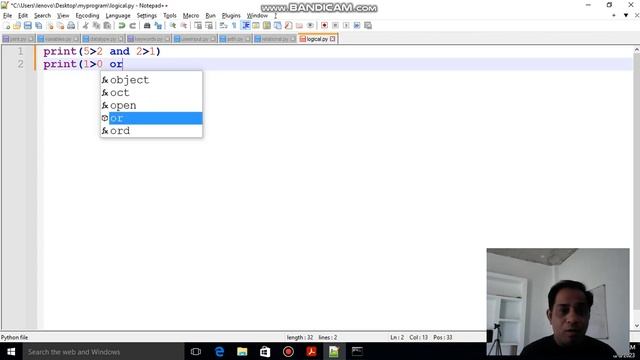Click the editor scrollbar down arrow
640x360 pixels.
click(x=636, y=326)
